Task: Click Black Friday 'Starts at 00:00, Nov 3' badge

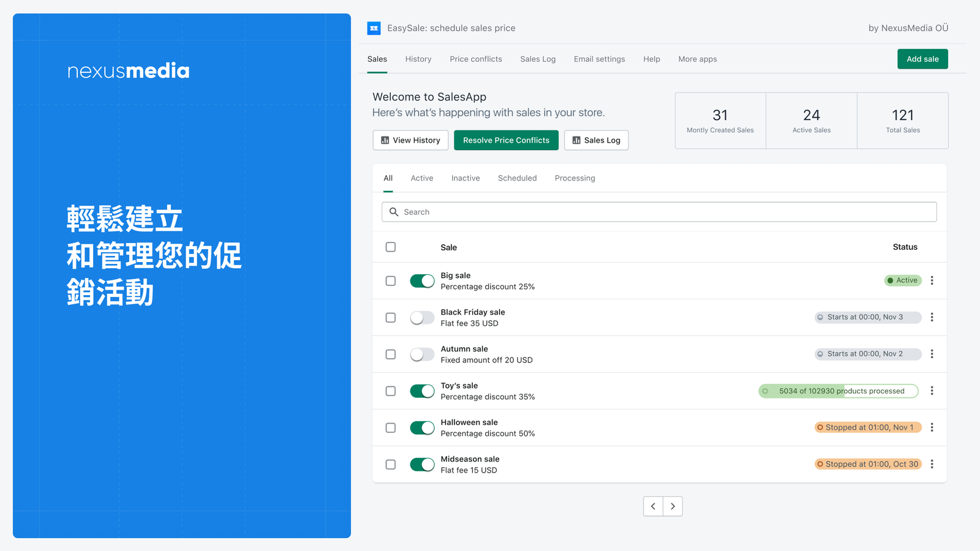Action: 868,317
